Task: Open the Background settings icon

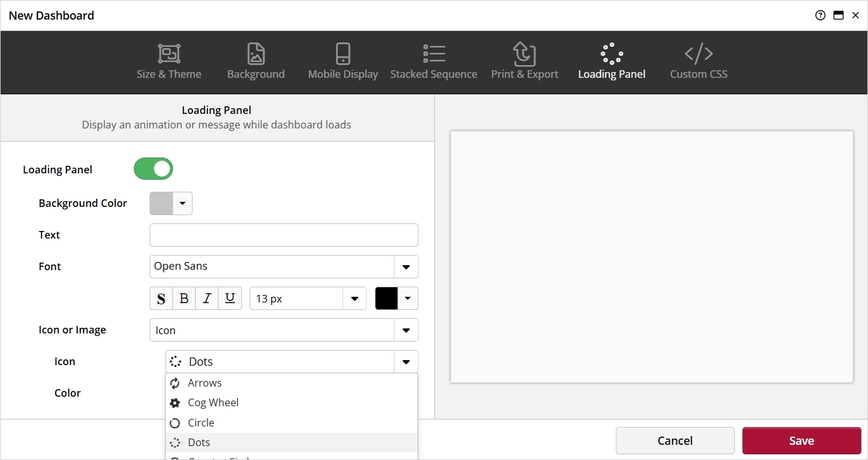Action: (x=256, y=54)
